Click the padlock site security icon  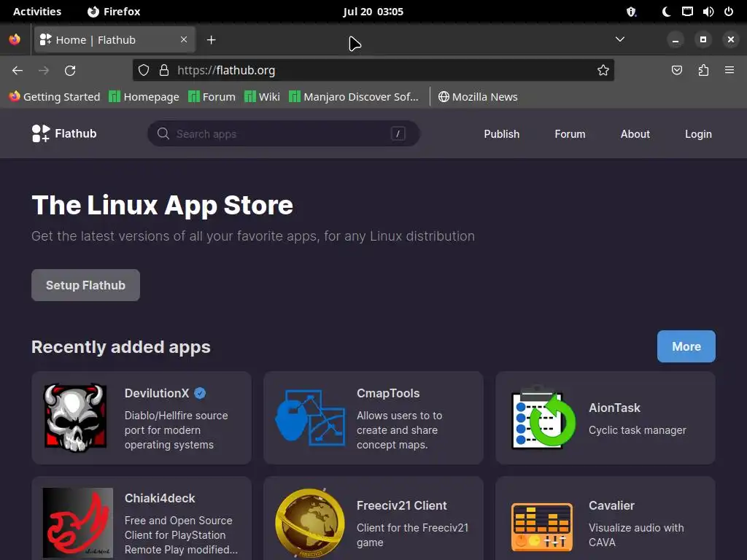point(164,71)
